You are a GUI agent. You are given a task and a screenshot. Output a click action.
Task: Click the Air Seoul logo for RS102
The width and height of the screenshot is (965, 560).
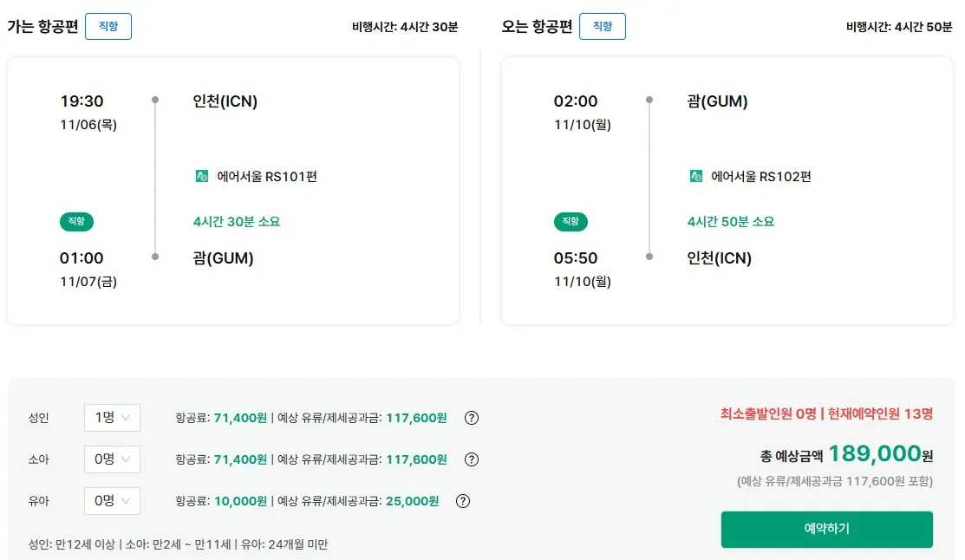[696, 177]
